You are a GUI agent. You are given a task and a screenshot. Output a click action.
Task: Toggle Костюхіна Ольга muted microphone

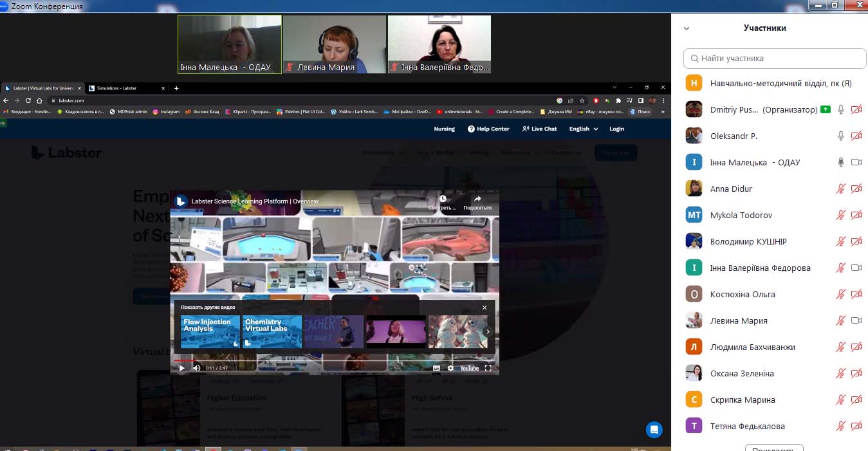click(x=840, y=294)
